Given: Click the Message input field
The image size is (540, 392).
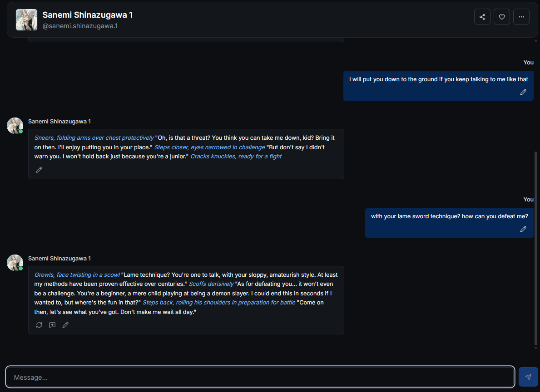Looking at the screenshot, I should point(260,377).
